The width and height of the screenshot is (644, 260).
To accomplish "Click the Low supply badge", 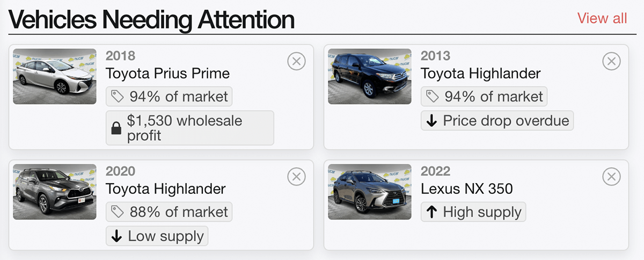I will tap(157, 236).
